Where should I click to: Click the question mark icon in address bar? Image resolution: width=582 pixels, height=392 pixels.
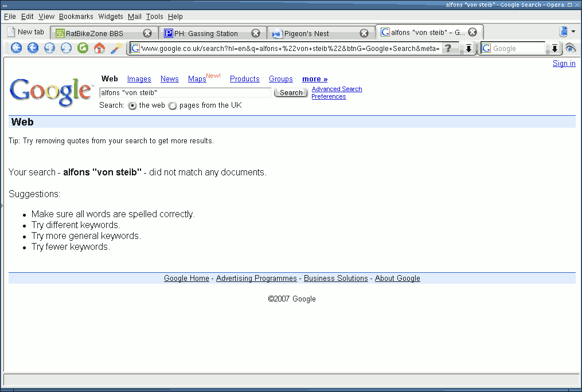click(x=449, y=48)
